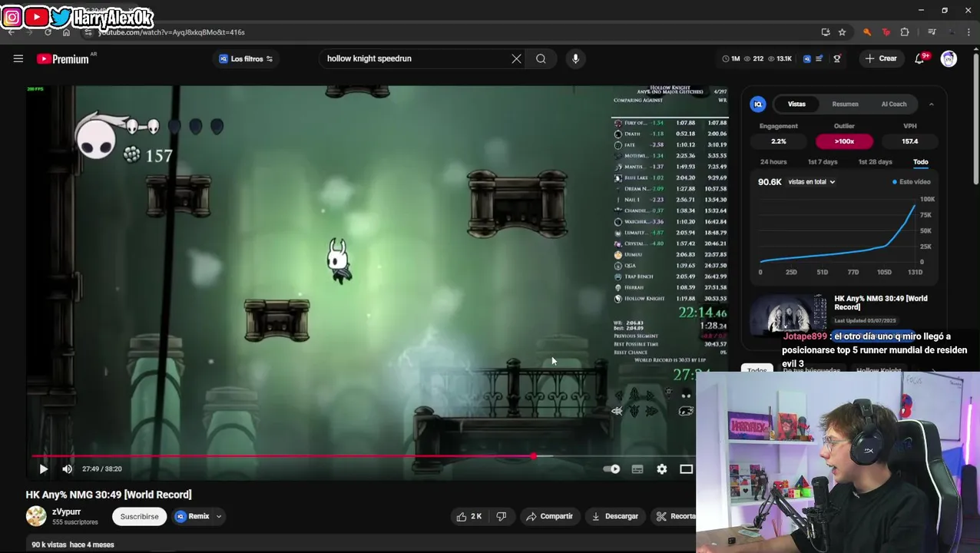Click the vidIQ logo in panel

pos(758,104)
